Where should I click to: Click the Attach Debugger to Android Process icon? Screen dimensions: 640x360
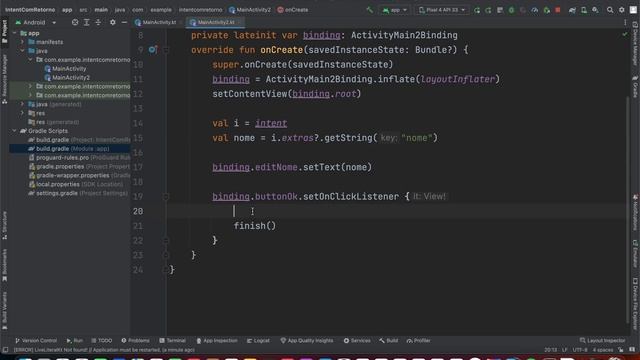point(547,10)
